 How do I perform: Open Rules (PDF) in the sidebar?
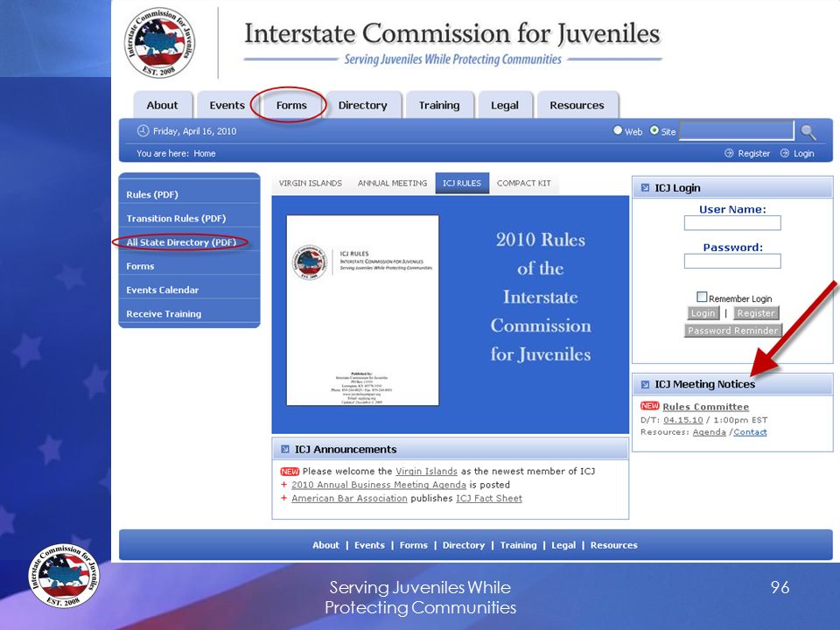pyautogui.click(x=152, y=194)
